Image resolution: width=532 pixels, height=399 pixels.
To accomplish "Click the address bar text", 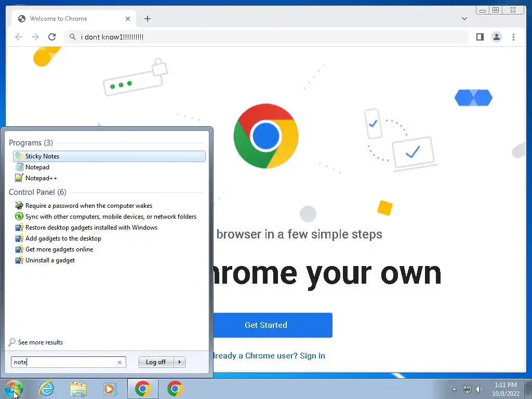I will pos(112,37).
